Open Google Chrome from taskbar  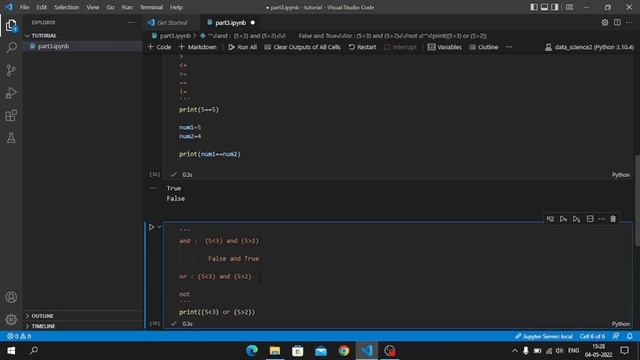coord(344,351)
